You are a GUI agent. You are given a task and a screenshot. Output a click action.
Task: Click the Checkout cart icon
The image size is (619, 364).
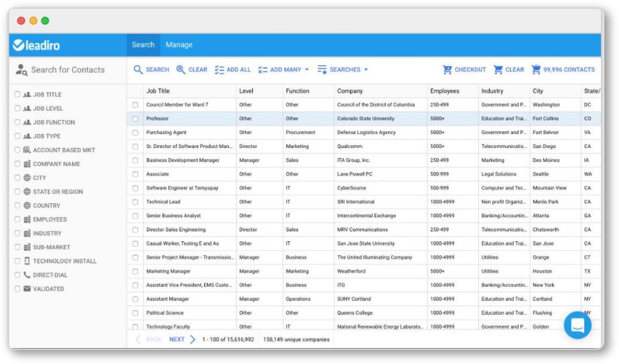tap(447, 70)
